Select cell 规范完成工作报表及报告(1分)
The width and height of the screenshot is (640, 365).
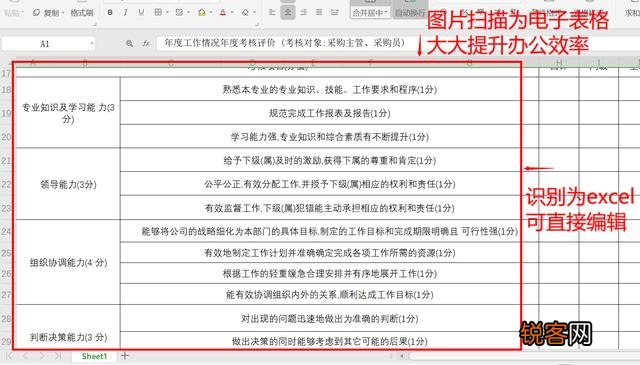click(x=320, y=113)
